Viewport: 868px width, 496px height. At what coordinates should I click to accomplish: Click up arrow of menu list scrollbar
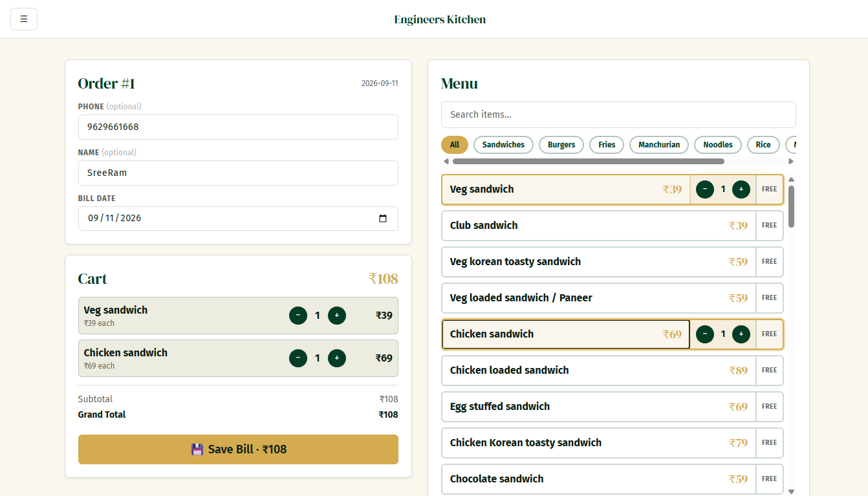point(791,179)
